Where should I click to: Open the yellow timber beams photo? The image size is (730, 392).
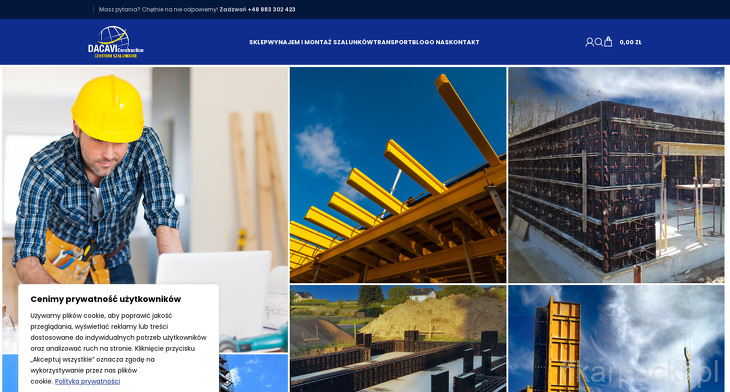(398, 175)
